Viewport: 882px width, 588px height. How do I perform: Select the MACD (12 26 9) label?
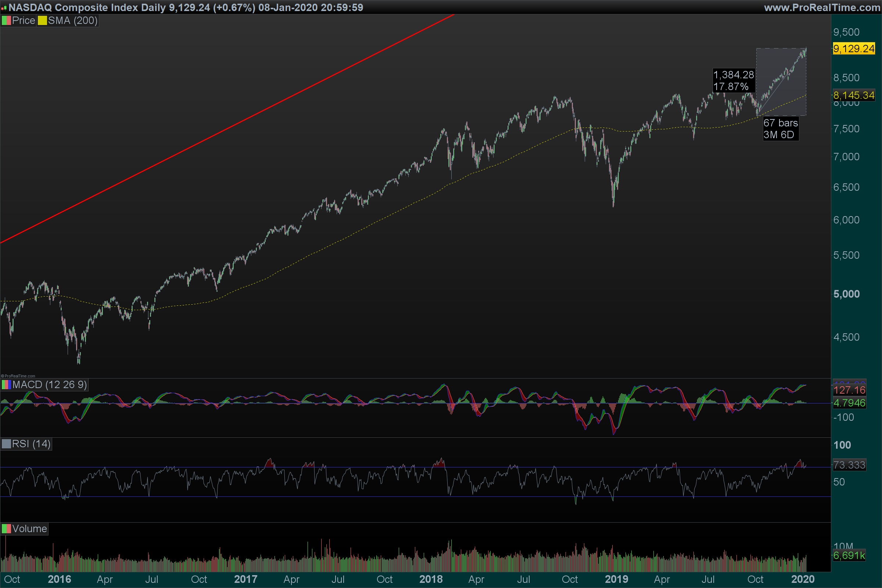[x=50, y=385]
